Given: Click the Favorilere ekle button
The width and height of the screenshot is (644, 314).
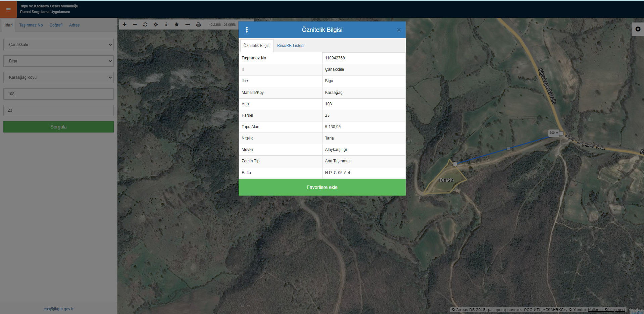Looking at the screenshot, I should [x=322, y=187].
